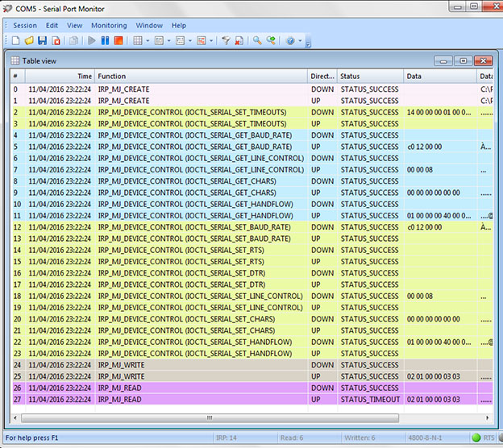
Task: Open the dropdown arrow beside the Table view icon
Action: click(148, 41)
